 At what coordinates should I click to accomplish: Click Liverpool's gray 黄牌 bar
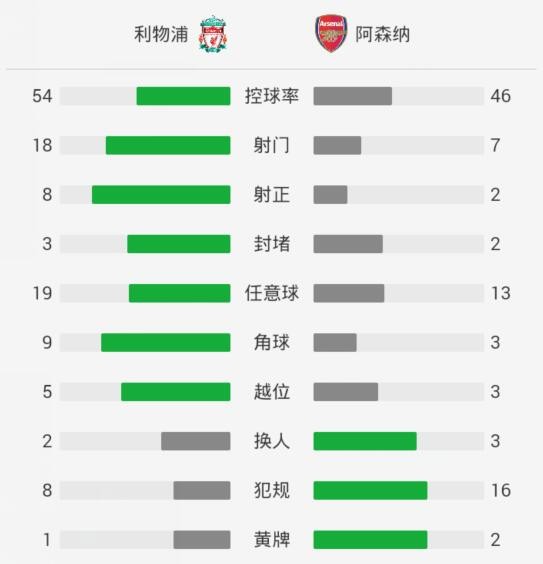(202, 540)
